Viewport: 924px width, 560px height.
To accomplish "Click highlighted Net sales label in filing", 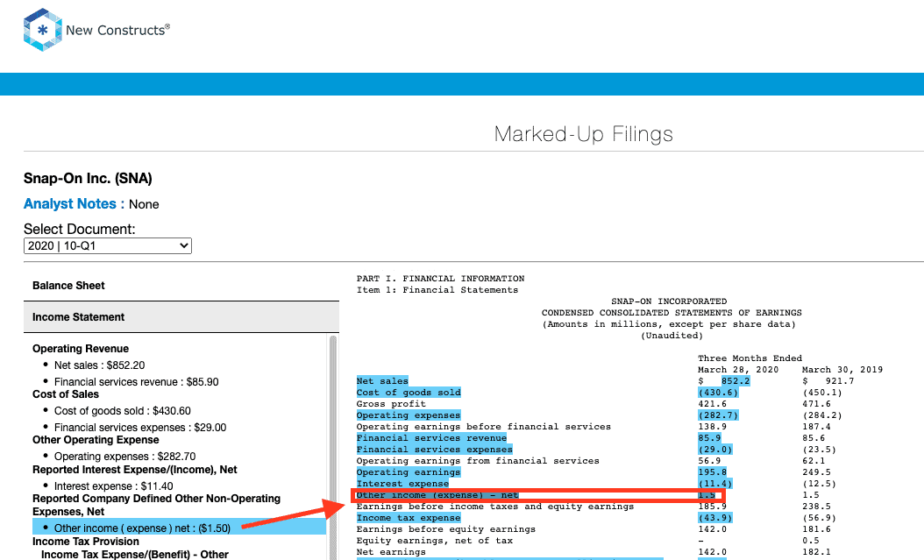I will [382, 381].
